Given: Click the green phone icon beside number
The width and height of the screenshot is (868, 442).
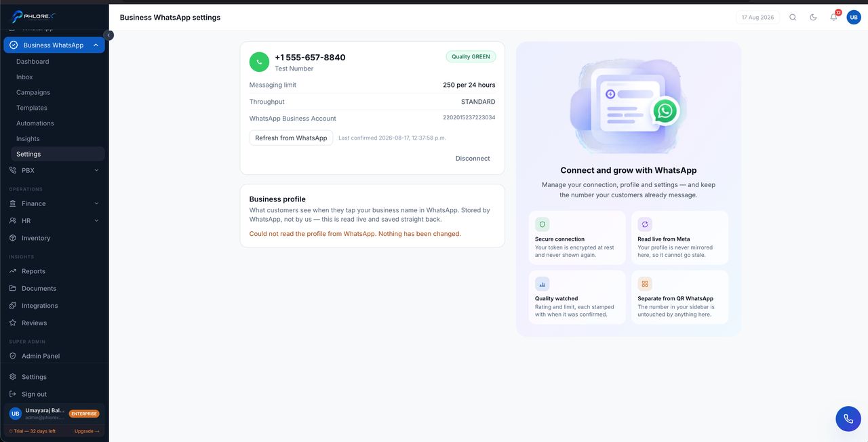Looking at the screenshot, I should (259, 62).
